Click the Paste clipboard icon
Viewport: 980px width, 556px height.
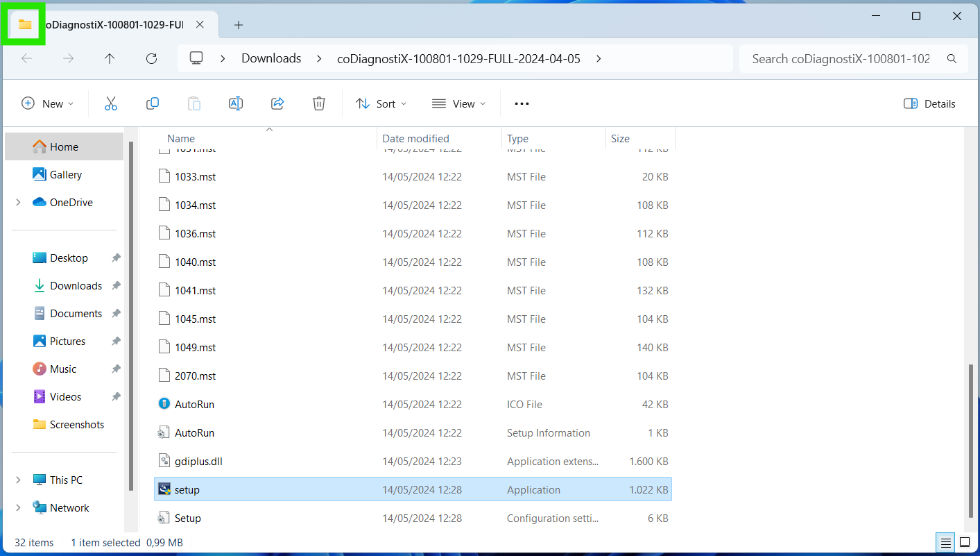pyautogui.click(x=194, y=103)
